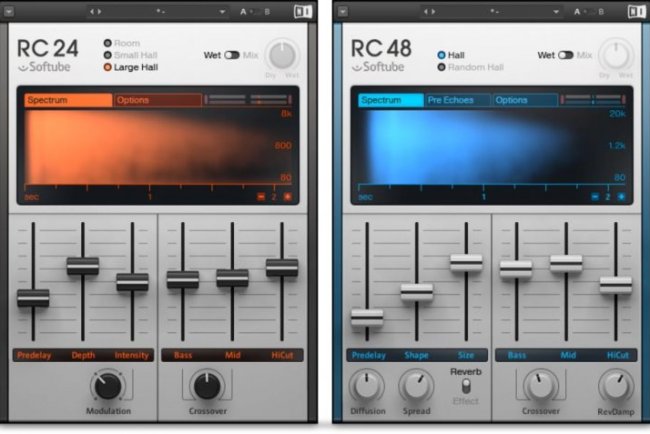650x434 pixels.
Task: Click the Mid fader in RC 48
Action: click(x=566, y=263)
